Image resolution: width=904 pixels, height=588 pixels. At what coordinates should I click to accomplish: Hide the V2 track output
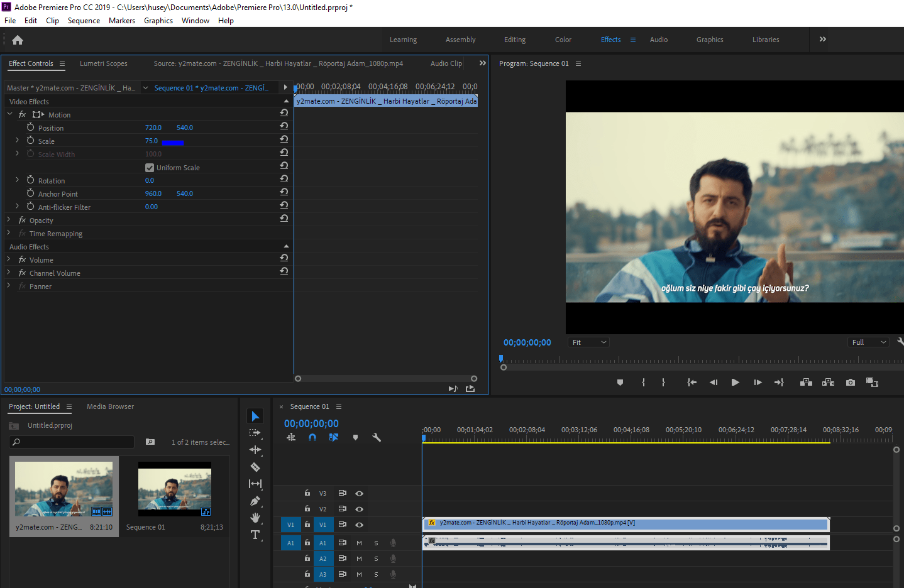coord(360,509)
